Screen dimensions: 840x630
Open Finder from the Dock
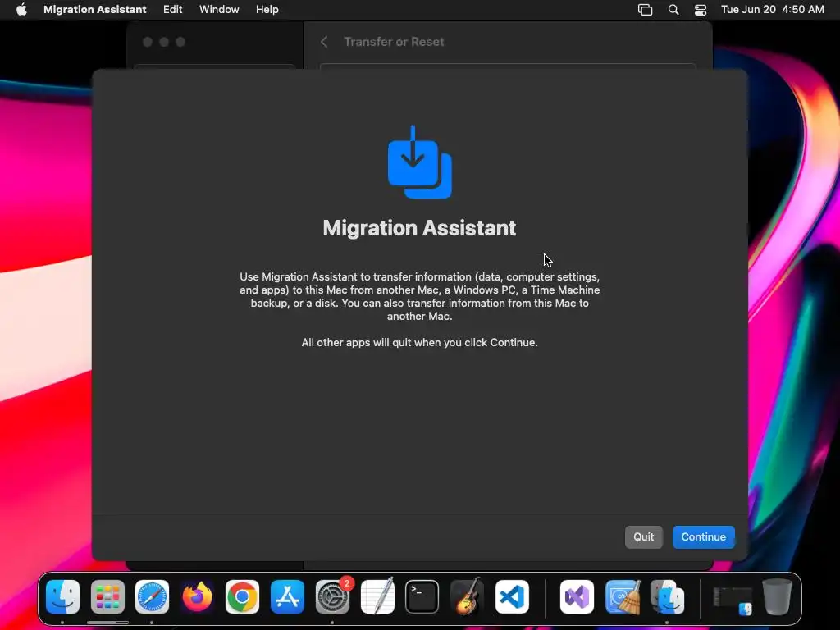(62, 597)
